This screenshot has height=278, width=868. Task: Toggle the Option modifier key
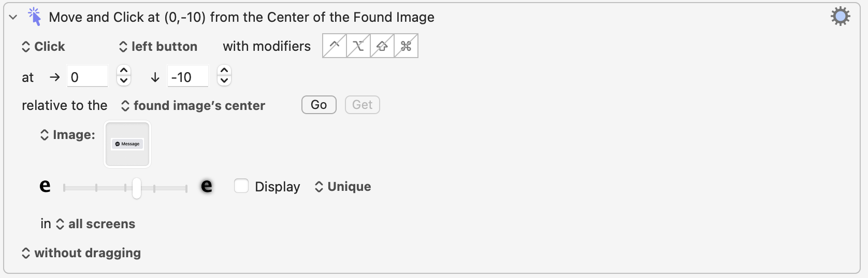click(358, 46)
